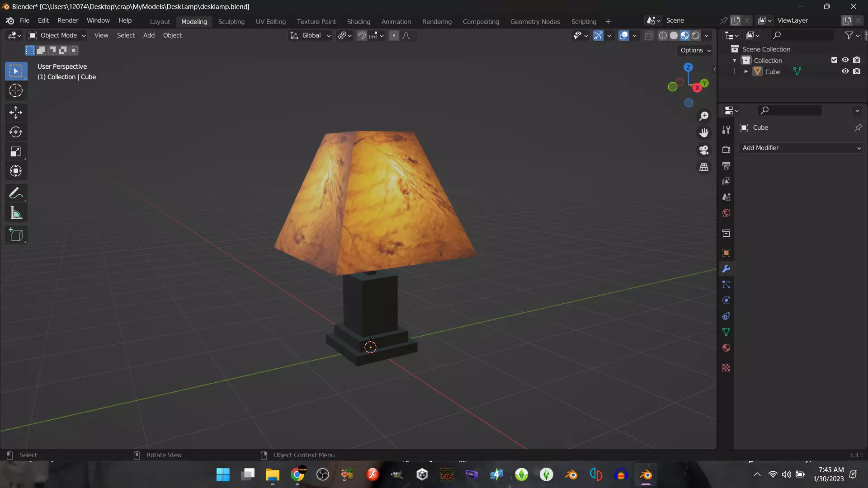Hide the Cube object in viewport
The width and height of the screenshot is (868, 488).
845,71
